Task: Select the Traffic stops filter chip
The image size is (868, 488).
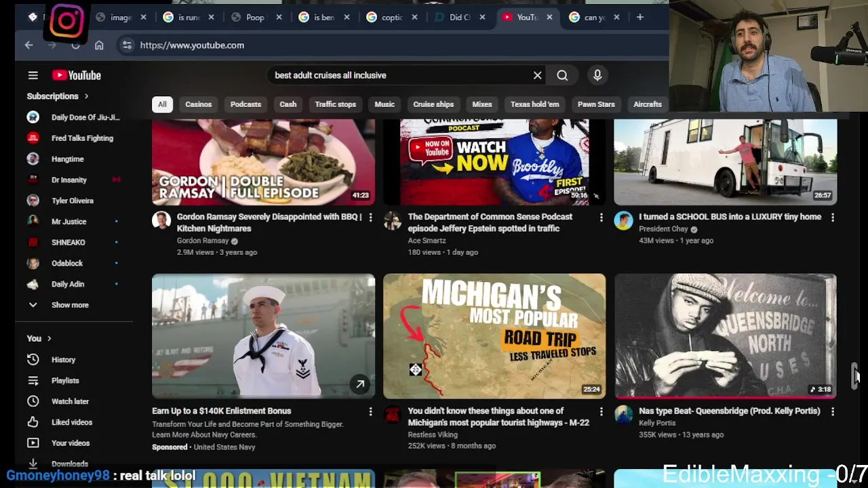Action: (335, 104)
